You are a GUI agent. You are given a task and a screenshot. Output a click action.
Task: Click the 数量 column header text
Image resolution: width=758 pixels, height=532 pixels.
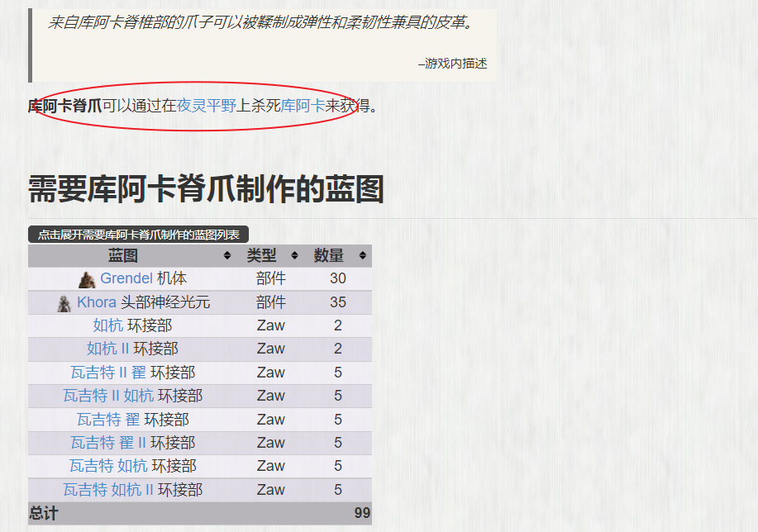(329, 255)
